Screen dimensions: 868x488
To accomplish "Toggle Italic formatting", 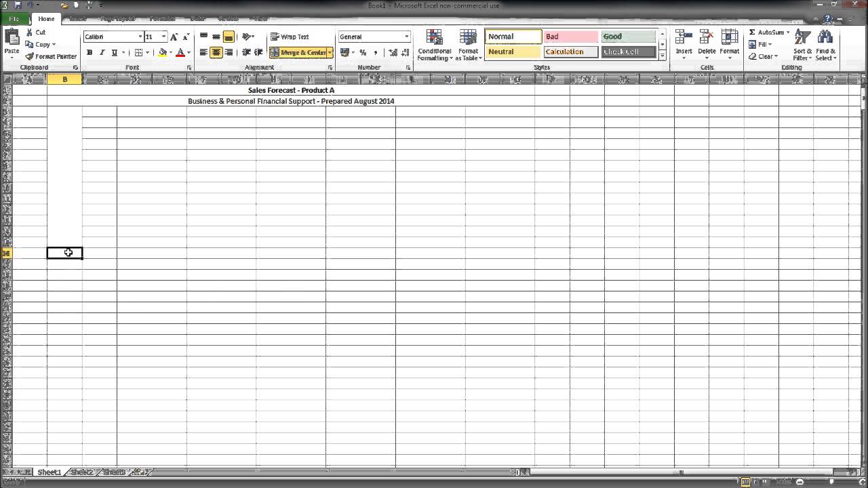I will 102,53.
